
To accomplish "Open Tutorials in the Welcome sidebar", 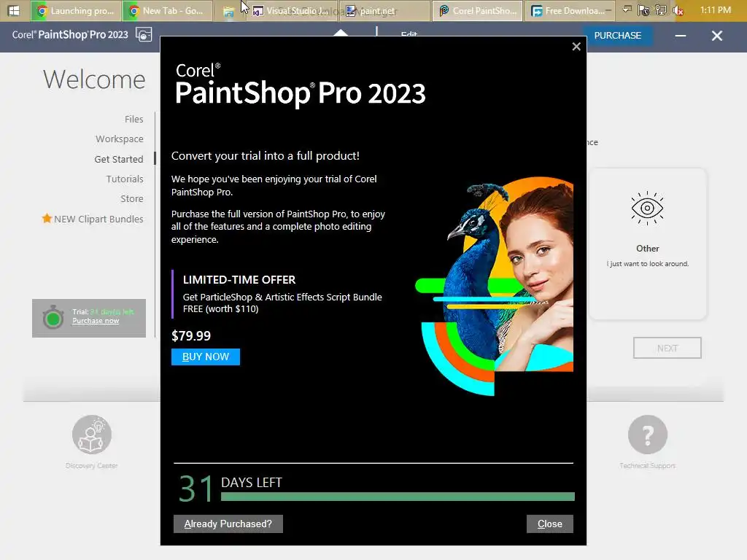I will click(125, 179).
